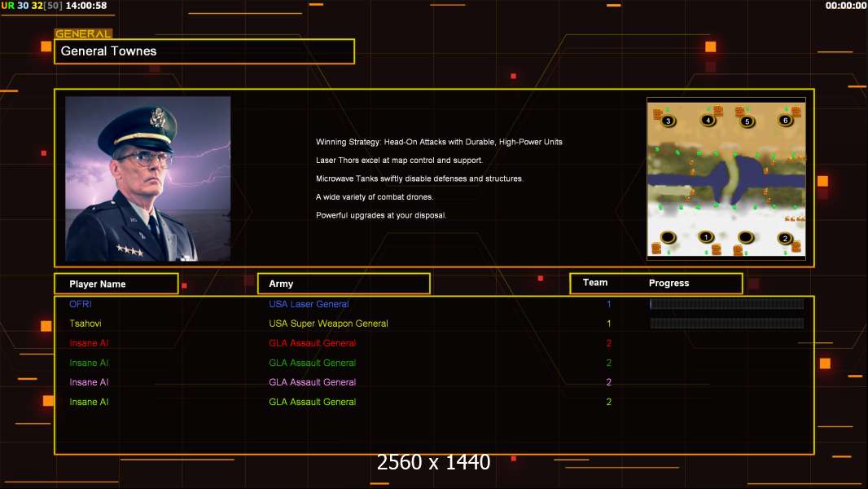Viewport: 868px width, 489px height.
Task: Click the USA Super Weapon General entry
Action: 328,324
